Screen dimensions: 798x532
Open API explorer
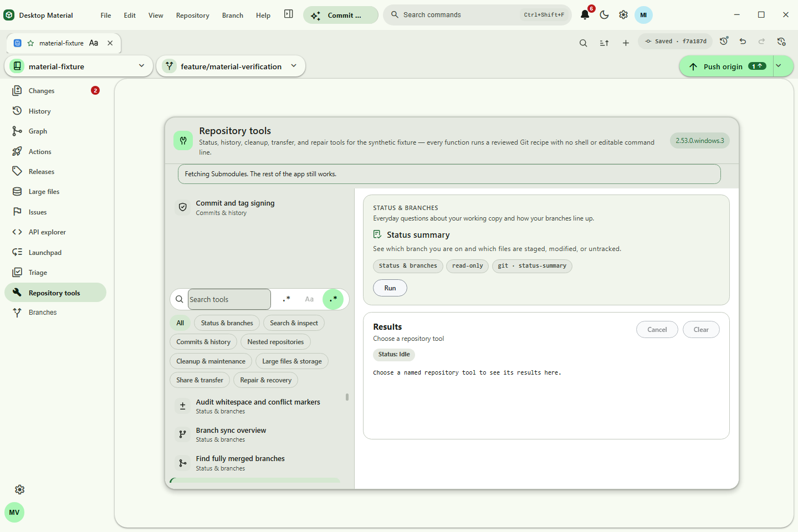pyautogui.click(x=55, y=232)
